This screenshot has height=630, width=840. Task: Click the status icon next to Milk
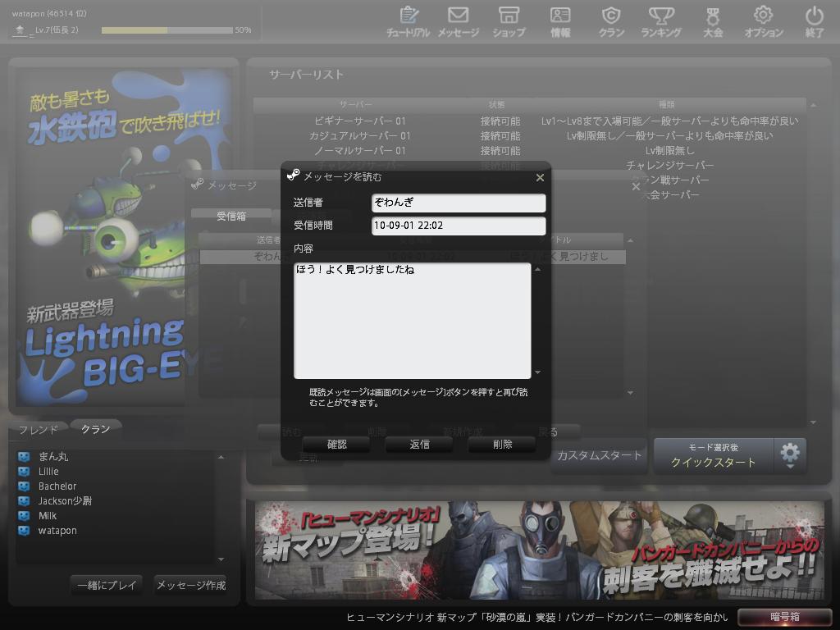click(24, 515)
